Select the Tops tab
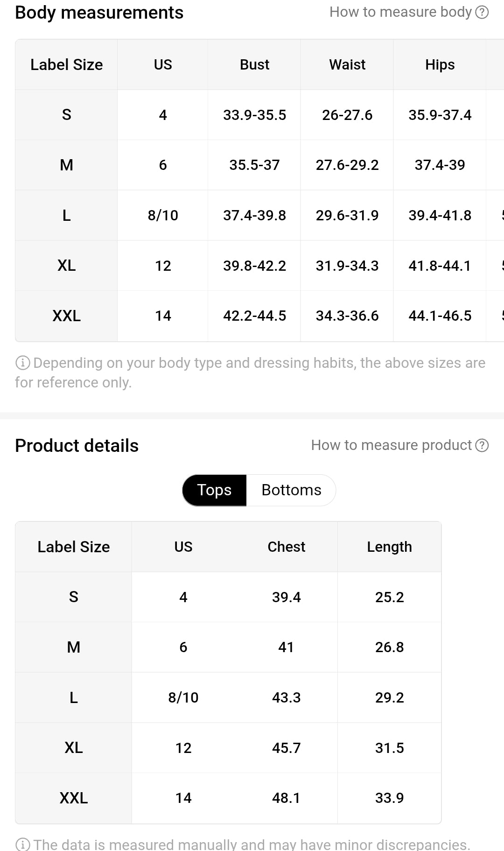The height and width of the screenshot is (851, 504). 214,490
